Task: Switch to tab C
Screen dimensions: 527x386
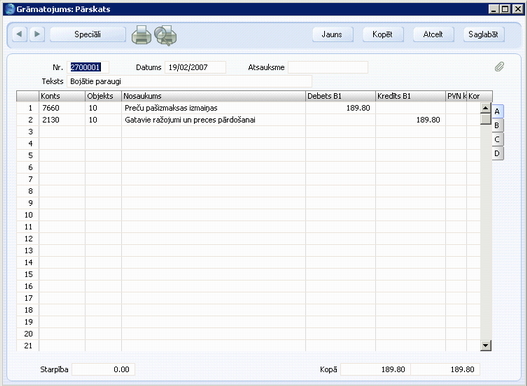Action: coord(497,139)
